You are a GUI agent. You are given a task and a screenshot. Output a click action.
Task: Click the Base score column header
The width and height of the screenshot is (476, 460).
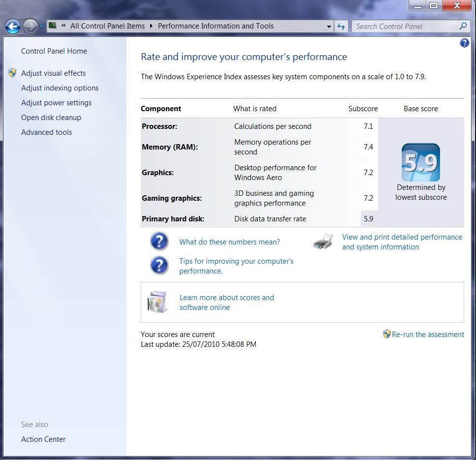click(x=421, y=109)
